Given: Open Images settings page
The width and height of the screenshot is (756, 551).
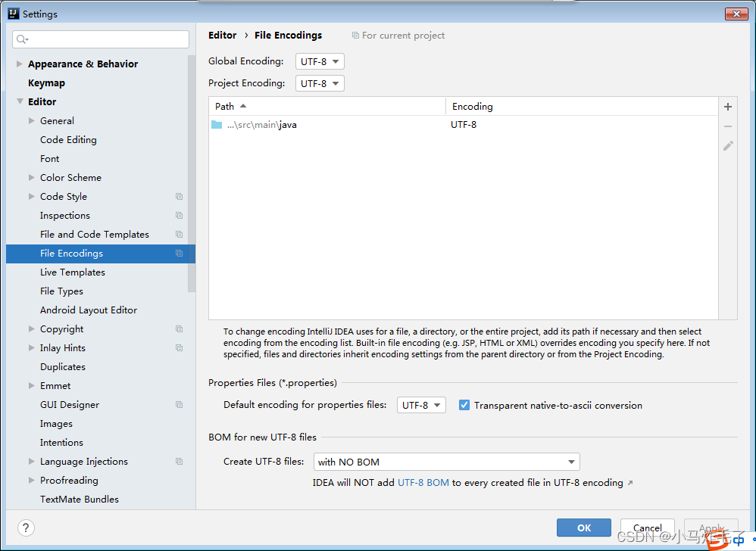Looking at the screenshot, I should [56, 424].
